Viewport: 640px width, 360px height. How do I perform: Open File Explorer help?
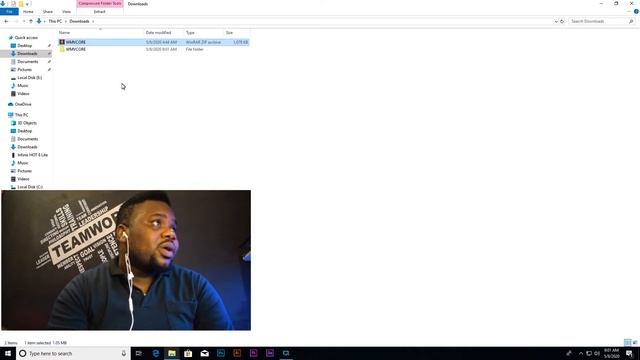click(636, 12)
